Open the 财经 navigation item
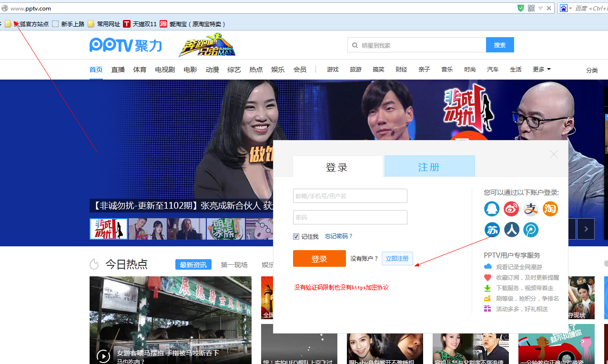608x364 pixels. [x=401, y=70]
